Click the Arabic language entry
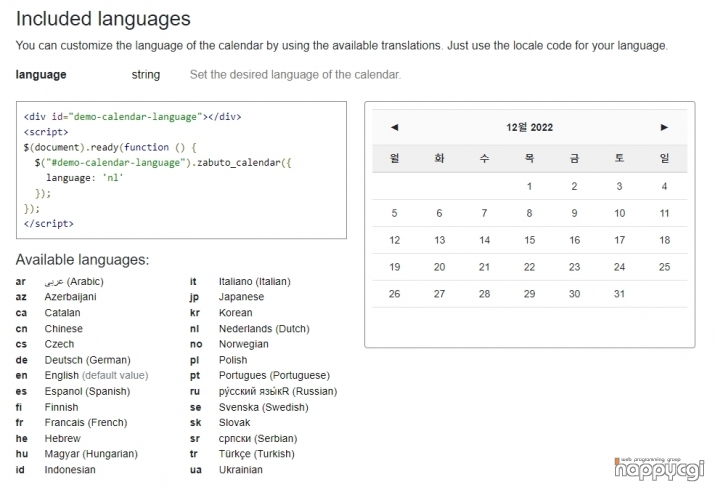 pyautogui.click(x=74, y=282)
